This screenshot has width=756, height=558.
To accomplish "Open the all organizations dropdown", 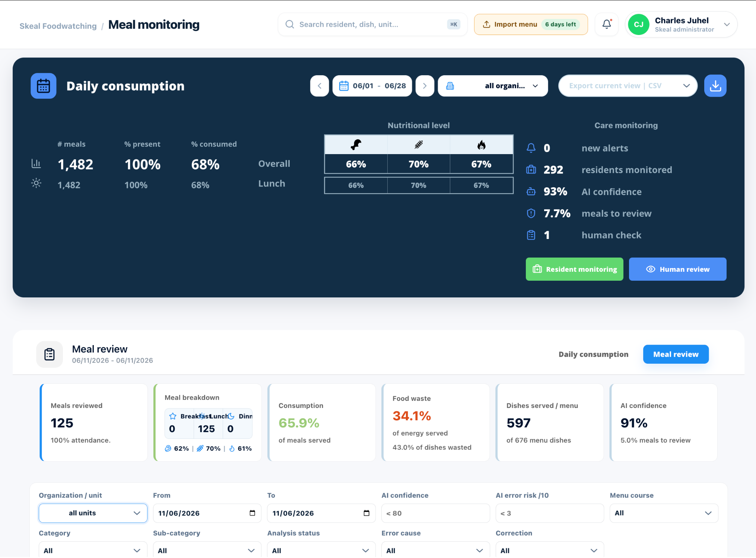I will point(493,86).
